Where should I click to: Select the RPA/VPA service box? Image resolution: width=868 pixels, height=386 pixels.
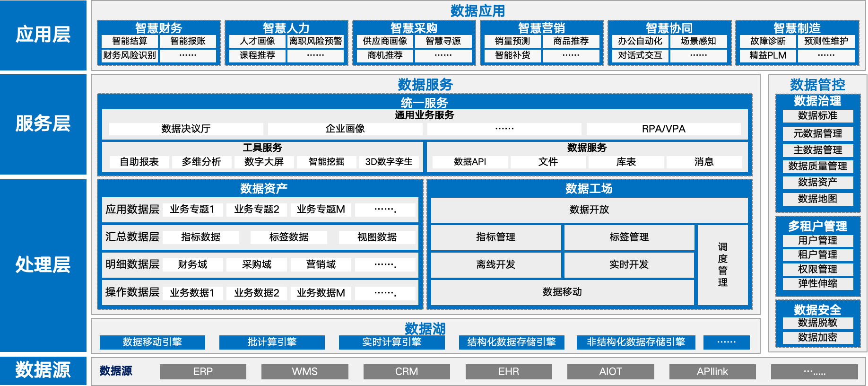pos(663,129)
